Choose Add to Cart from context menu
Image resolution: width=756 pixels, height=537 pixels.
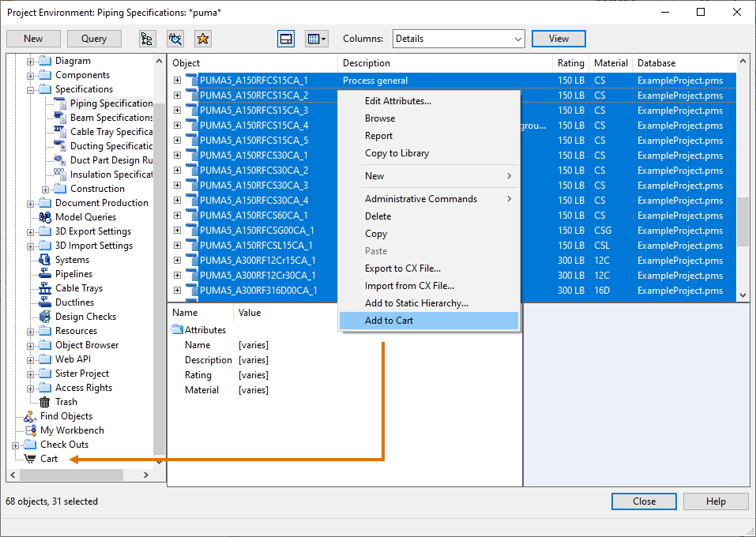(389, 321)
